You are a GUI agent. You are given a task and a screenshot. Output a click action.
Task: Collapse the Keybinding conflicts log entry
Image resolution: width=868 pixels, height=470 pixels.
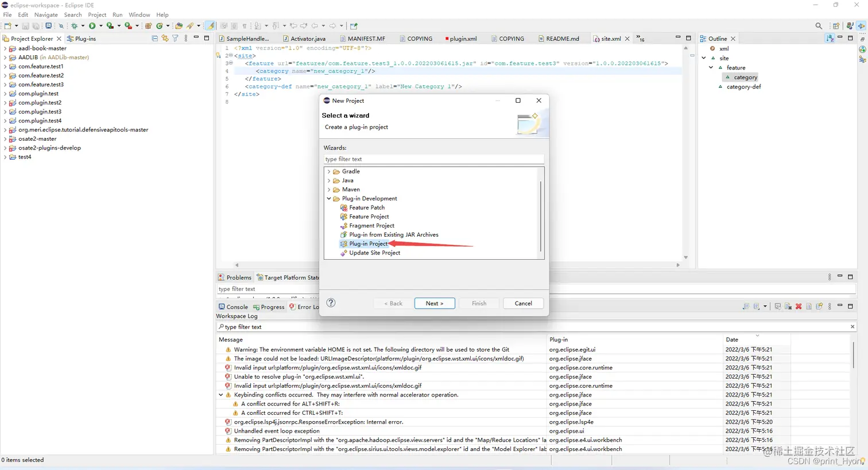click(221, 395)
